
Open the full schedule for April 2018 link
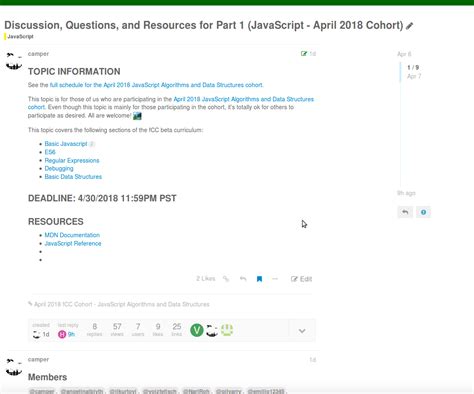click(156, 85)
